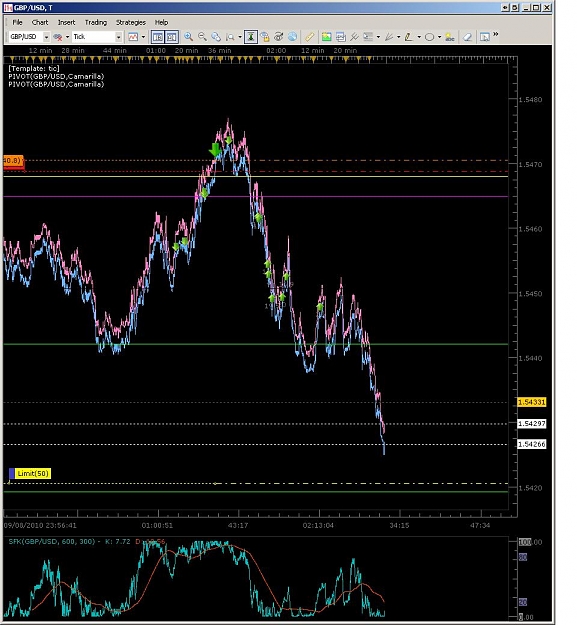577x625 pixels.
Task: Click the double-magnifier zoom icon
Action: 216,37
